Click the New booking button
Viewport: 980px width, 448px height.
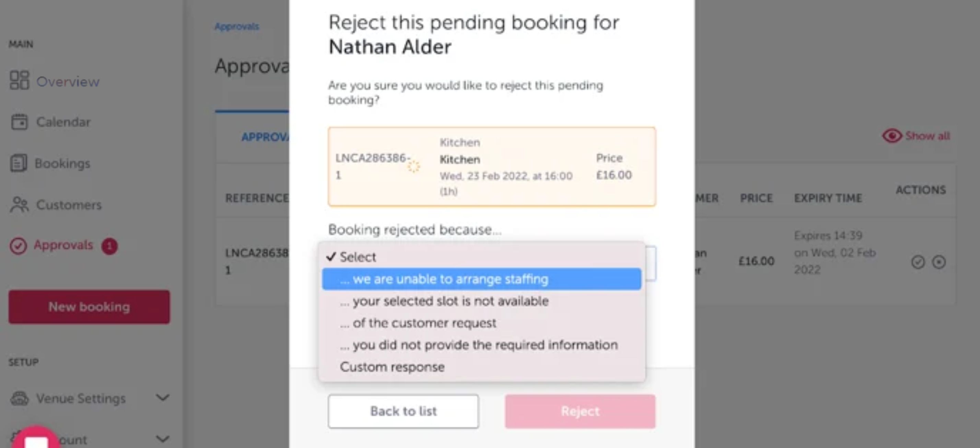[x=89, y=307]
